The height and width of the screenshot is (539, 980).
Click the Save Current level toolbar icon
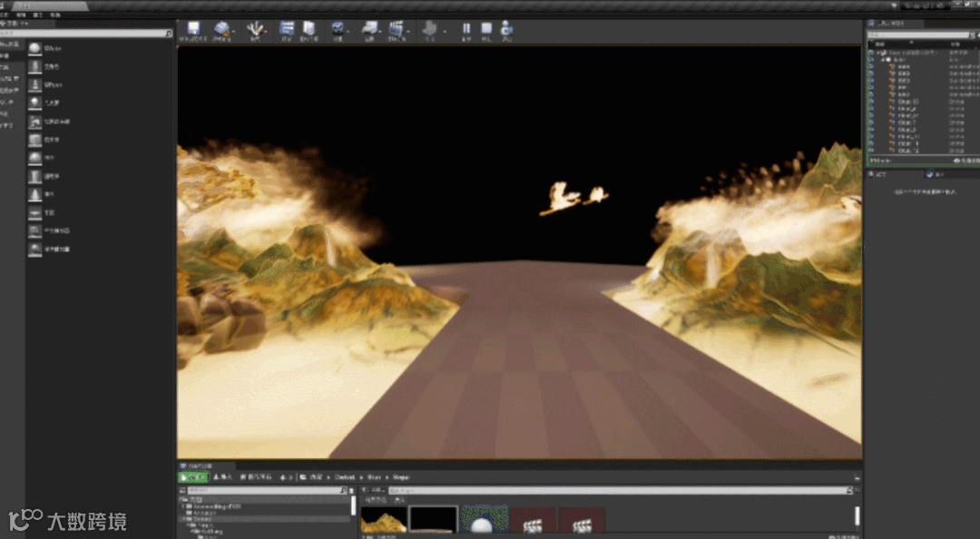coord(193,29)
